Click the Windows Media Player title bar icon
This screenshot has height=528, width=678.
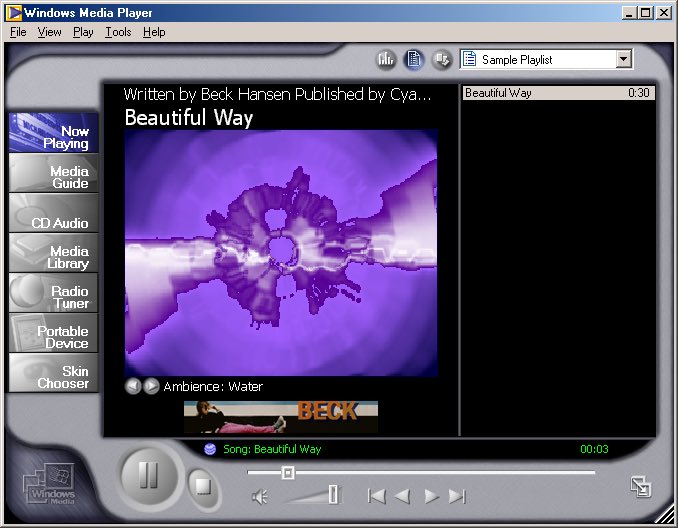[x=13, y=13]
